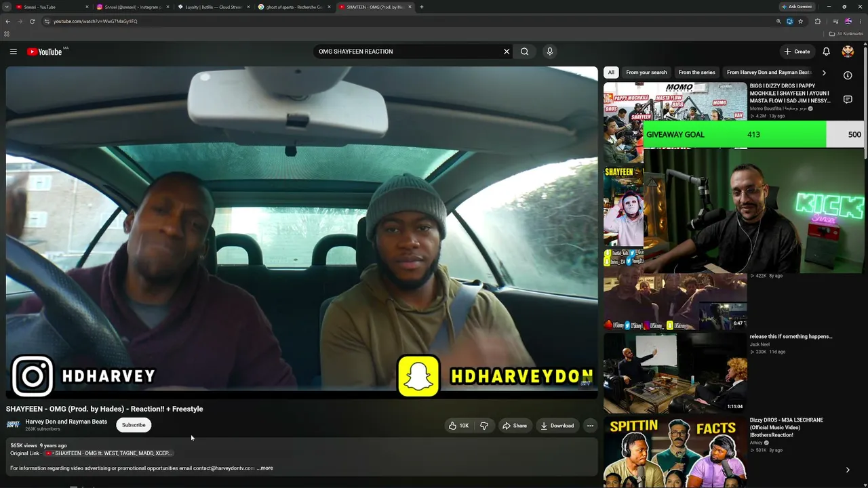
Task: Click the video player to pause
Action: point(302,232)
